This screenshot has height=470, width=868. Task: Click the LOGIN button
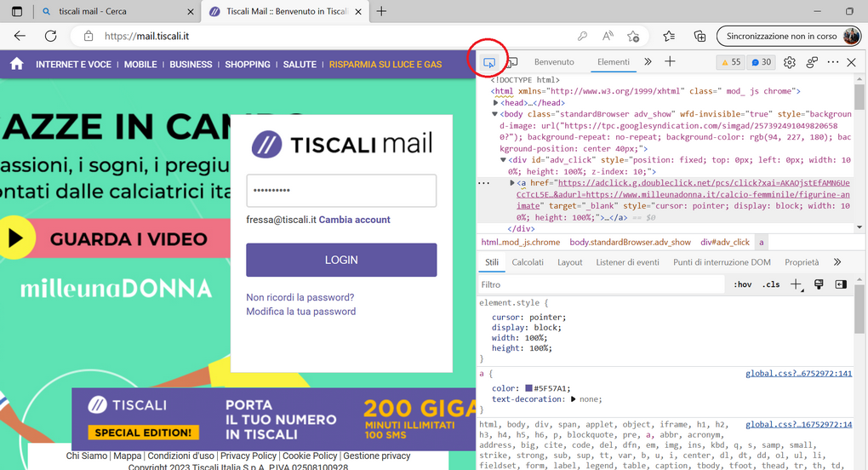341,260
